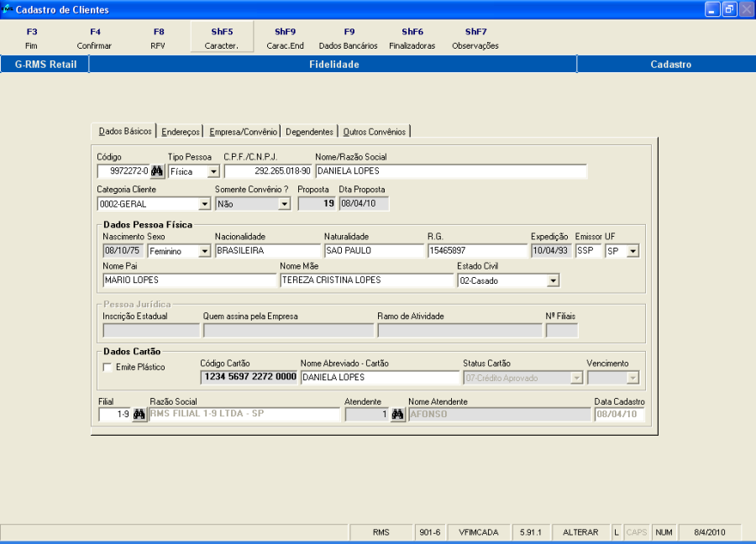Open F9 Dados Bancários toolbar option
This screenshot has height=544, width=756.
pos(349,39)
